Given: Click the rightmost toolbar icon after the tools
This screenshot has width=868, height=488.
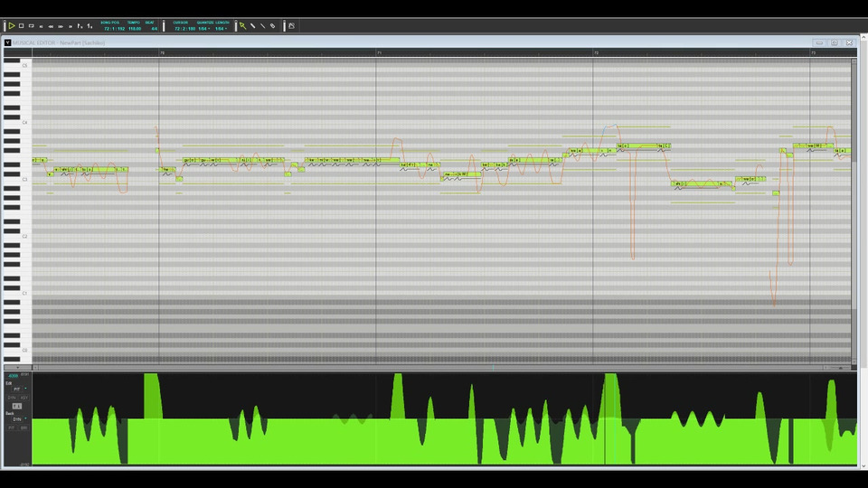Looking at the screenshot, I should click(292, 26).
